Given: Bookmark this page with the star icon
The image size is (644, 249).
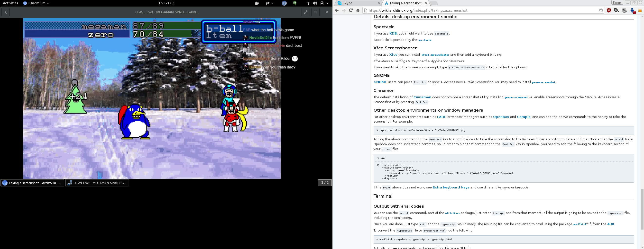Looking at the screenshot, I should [x=601, y=10].
